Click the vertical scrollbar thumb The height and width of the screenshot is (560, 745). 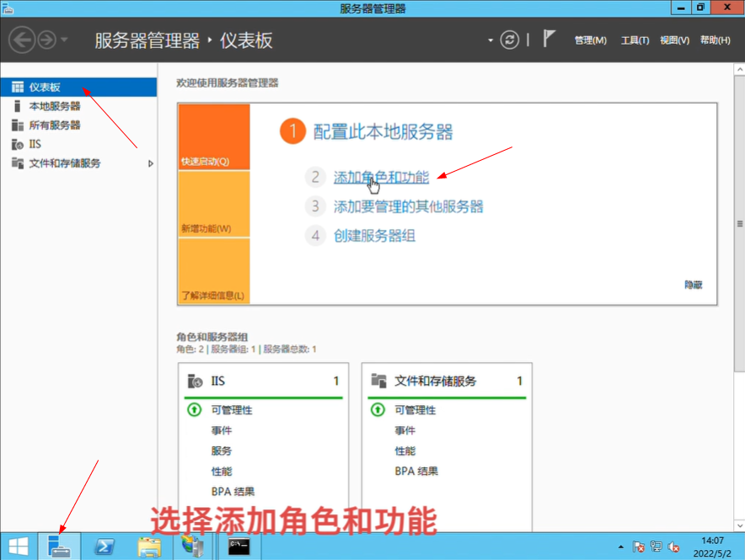739,223
